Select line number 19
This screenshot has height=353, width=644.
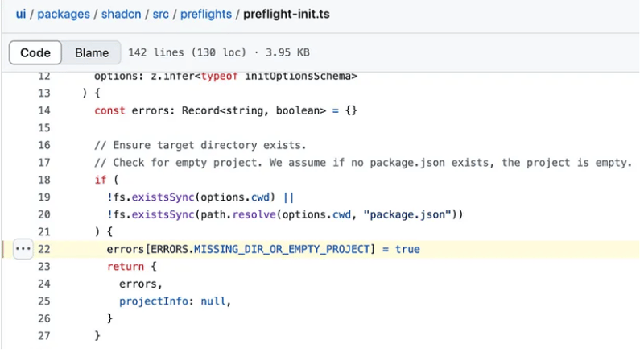click(x=44, y=197)
